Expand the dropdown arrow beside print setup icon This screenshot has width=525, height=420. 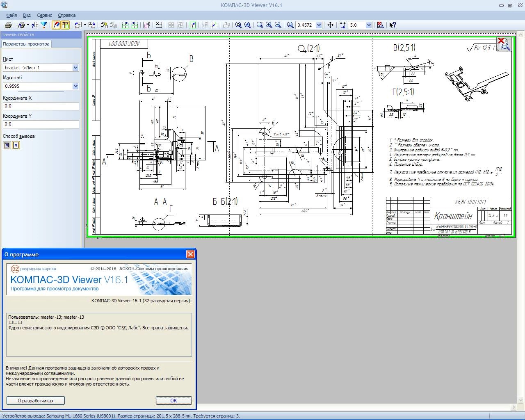click(x=28, y=25)
